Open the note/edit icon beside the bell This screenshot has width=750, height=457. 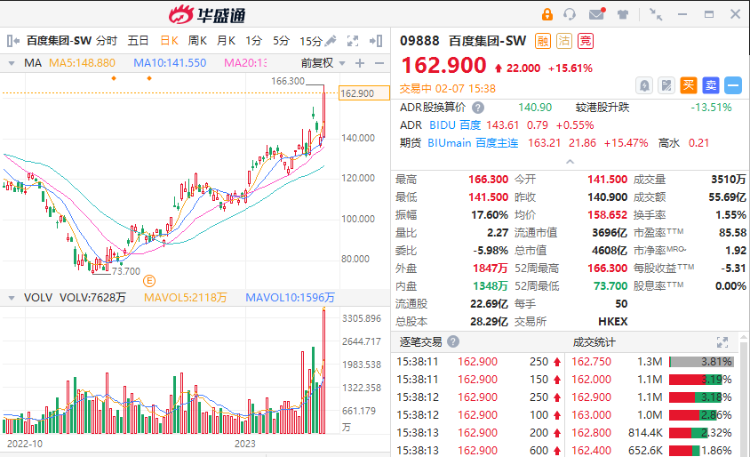(666, 86)
